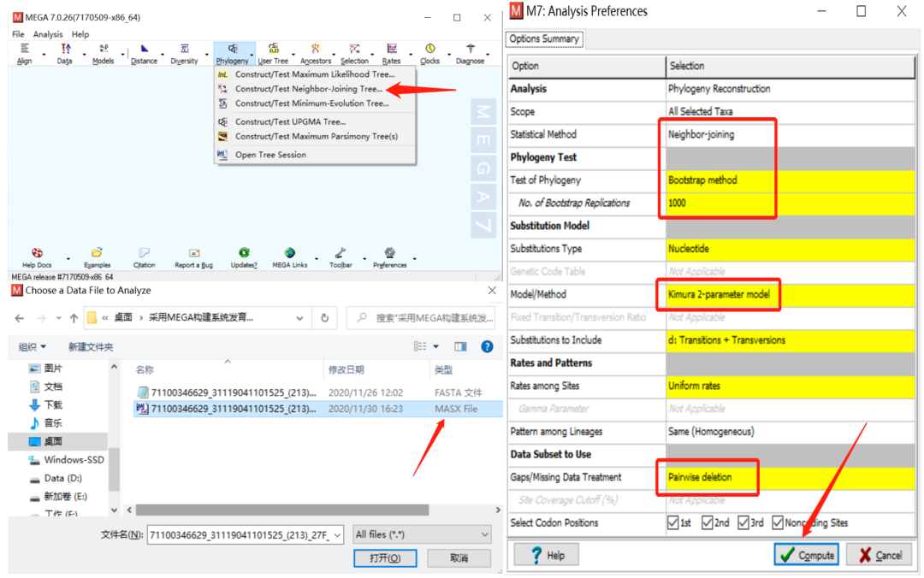The height and width of the screenshot is (578, 924).
Task: Change the Kimura 2-parameter model selection
Action: (791, 294)
